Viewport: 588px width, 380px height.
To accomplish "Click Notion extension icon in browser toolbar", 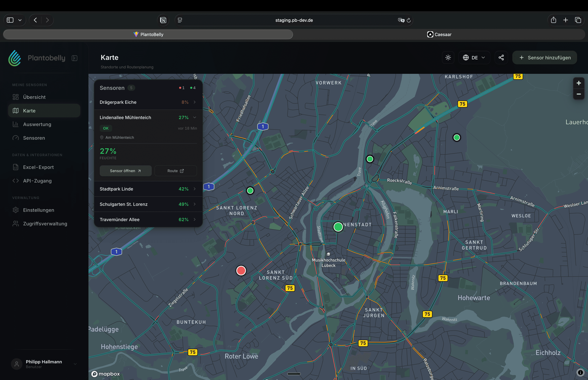I will point(163,20).
